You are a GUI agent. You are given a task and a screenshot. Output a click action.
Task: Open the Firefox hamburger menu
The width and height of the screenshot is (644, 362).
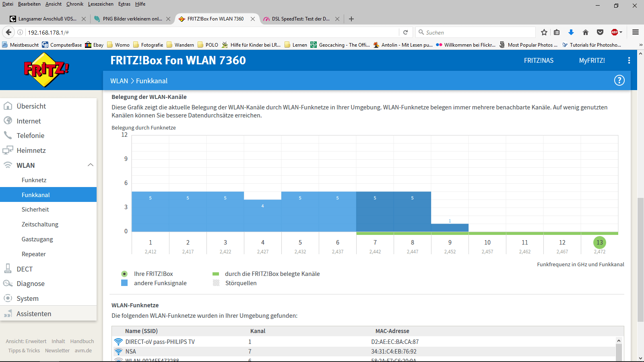636,32
